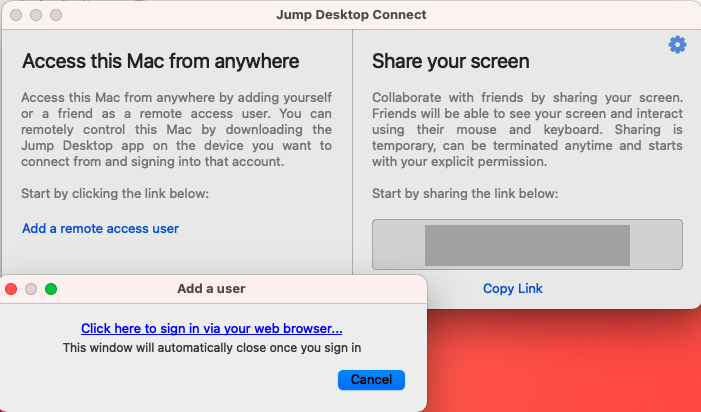
Task: Click the Add a remote access user link
Action: (100, 229)
